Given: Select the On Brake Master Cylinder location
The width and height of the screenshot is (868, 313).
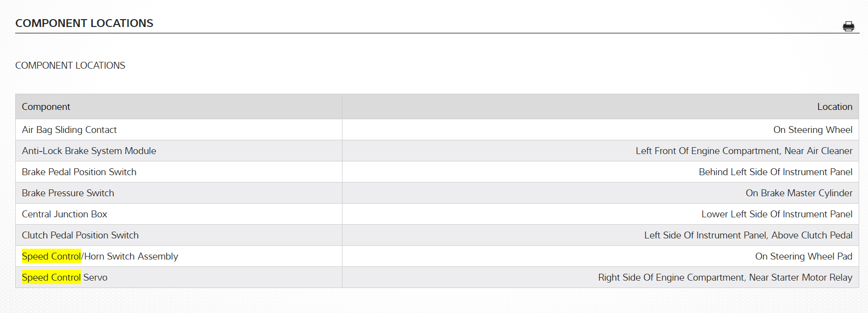Looking at the screenshot, I should click(x=799, y=193).
